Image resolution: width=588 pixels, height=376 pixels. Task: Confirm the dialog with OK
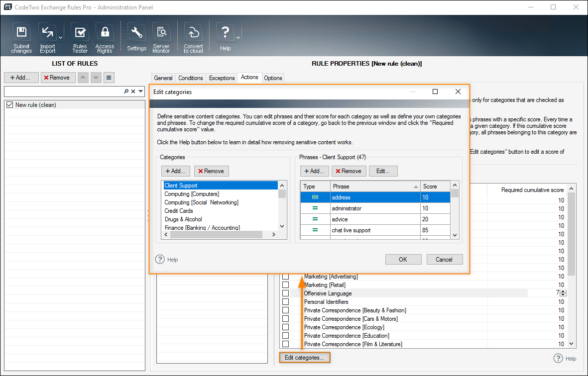click(403, 260)
